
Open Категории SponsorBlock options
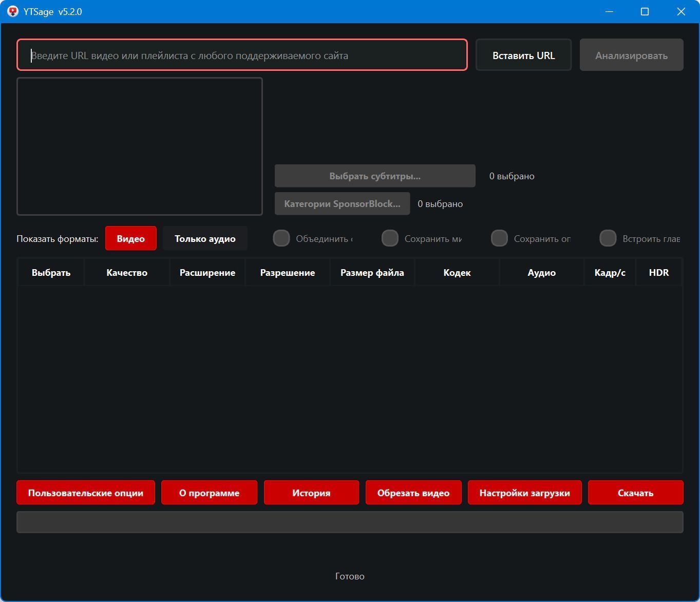click(x=342, y=204)
